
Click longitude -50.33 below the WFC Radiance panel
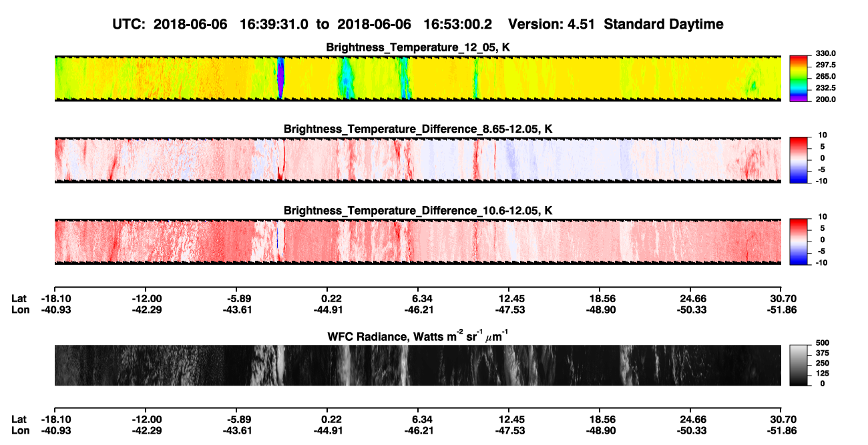(x=693, y=430)
